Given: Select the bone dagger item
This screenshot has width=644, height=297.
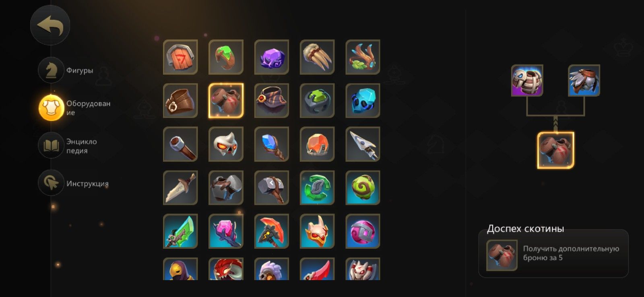Looking at the screenshot, I should (x=180, y=188).
